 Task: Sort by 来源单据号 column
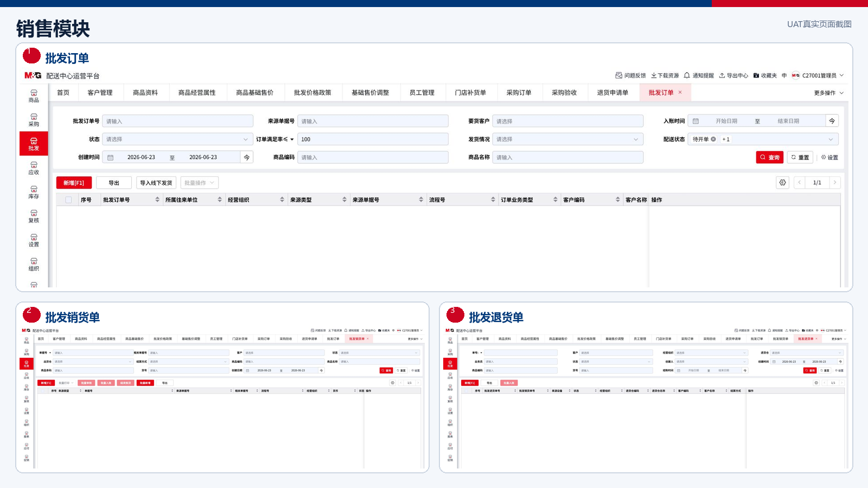(421, 200)
